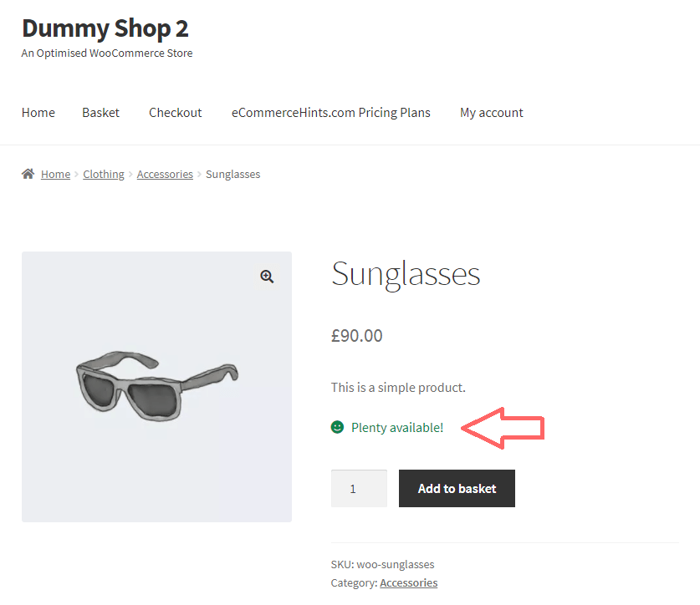The image size is (700, 605).
Task: Click the Plenty available stock message
Action: pos(397,427)
